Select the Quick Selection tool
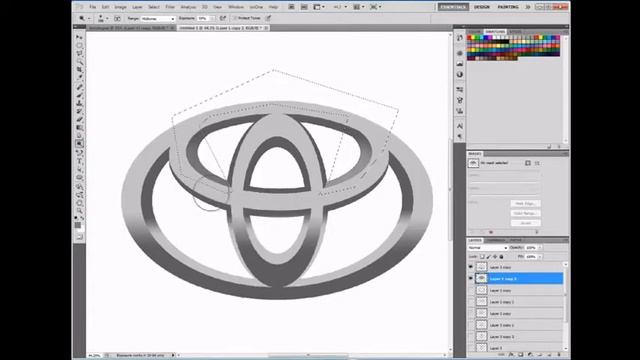 point(79,62)
